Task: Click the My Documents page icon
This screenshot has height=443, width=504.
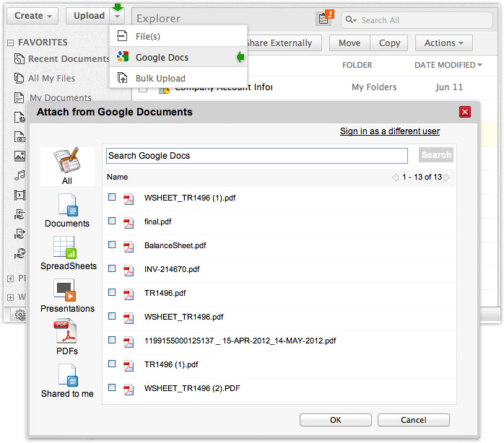Action: click(x=19, y=97)
